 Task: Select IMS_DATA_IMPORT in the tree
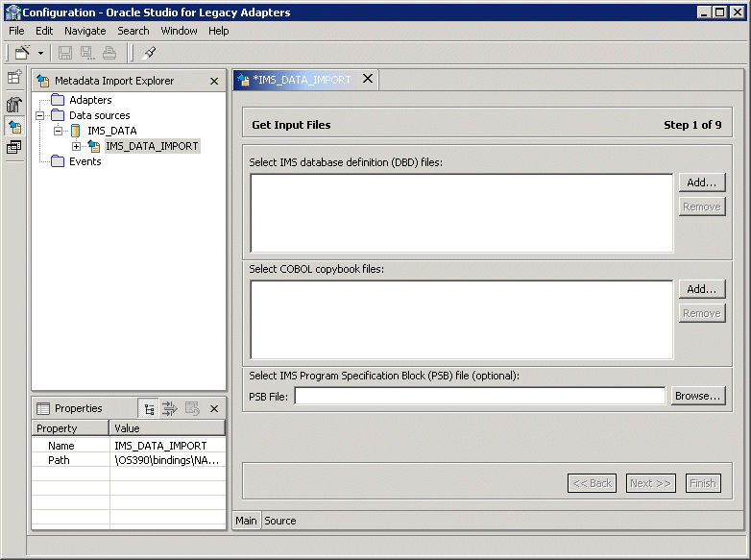[x=152, y=146]
